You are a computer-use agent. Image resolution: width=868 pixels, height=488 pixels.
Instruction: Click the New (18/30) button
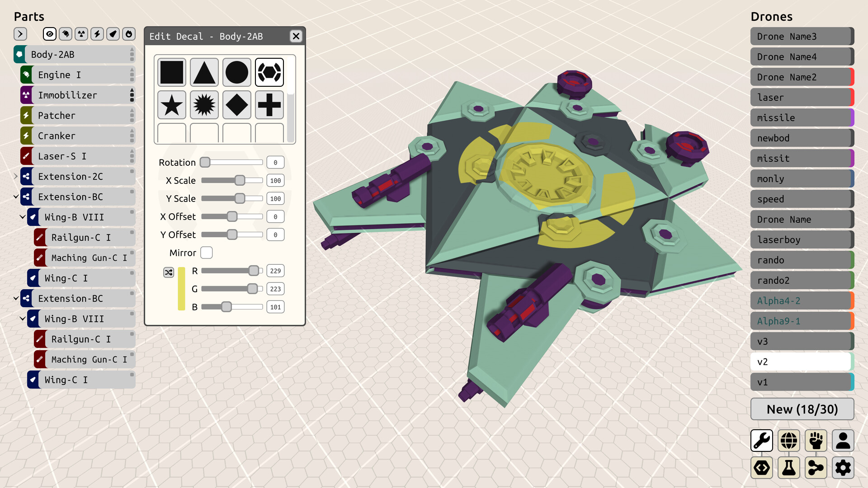point(802,409)
